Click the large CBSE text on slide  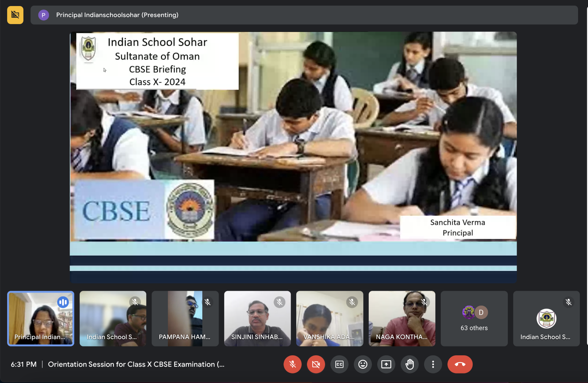point(116,211)
